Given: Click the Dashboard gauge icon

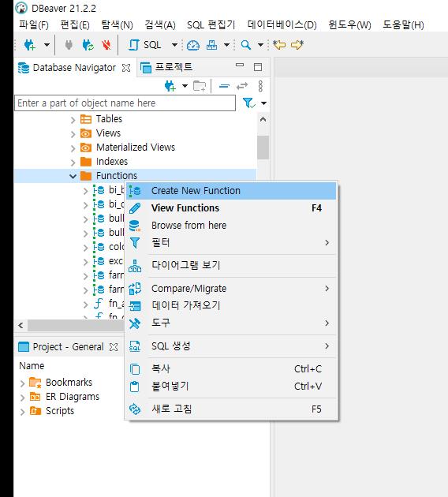Looking at the screenshot, I should 193,45.
